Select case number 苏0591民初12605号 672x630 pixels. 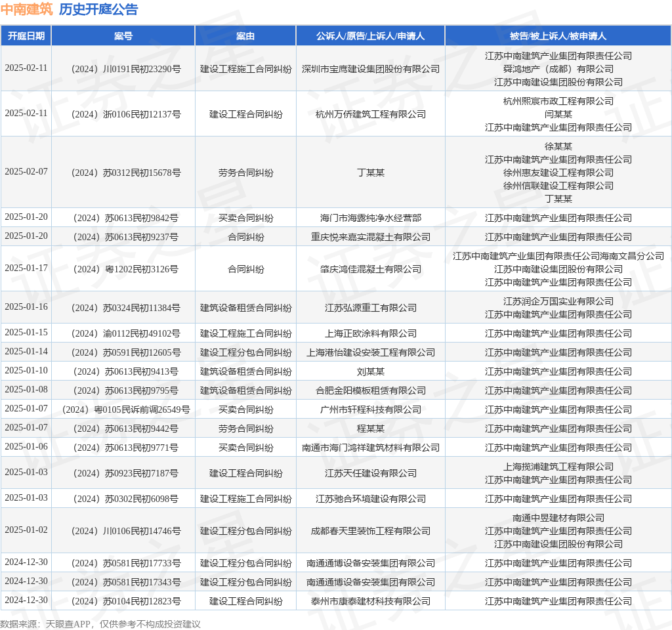pyautogui.click(x=126, y=352)
